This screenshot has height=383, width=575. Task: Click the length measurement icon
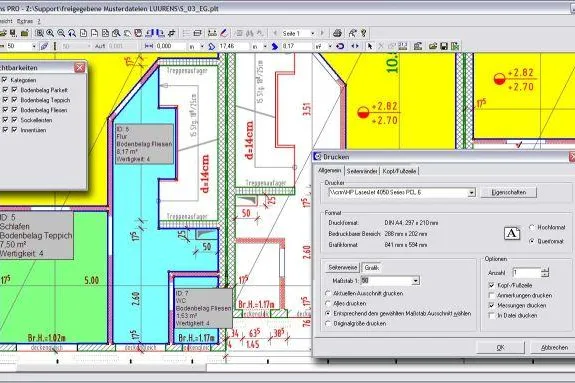click(149, 46)
